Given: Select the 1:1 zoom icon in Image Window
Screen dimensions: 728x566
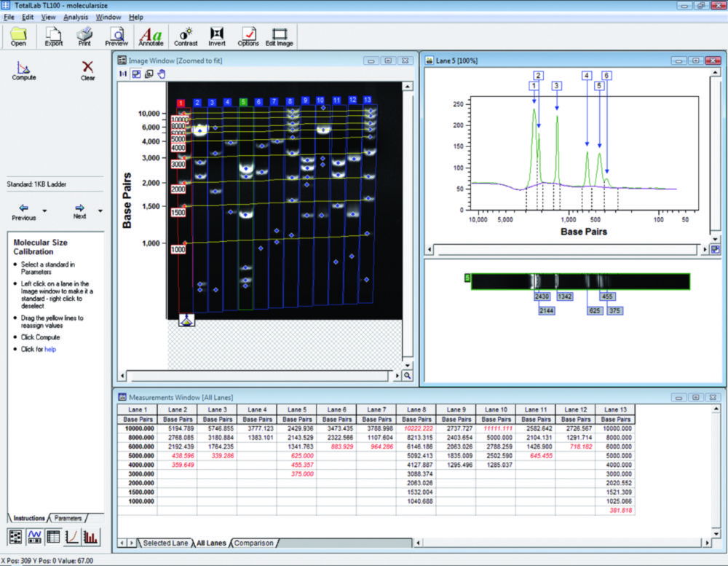Looking at the screenshot, I should point(122,73).
